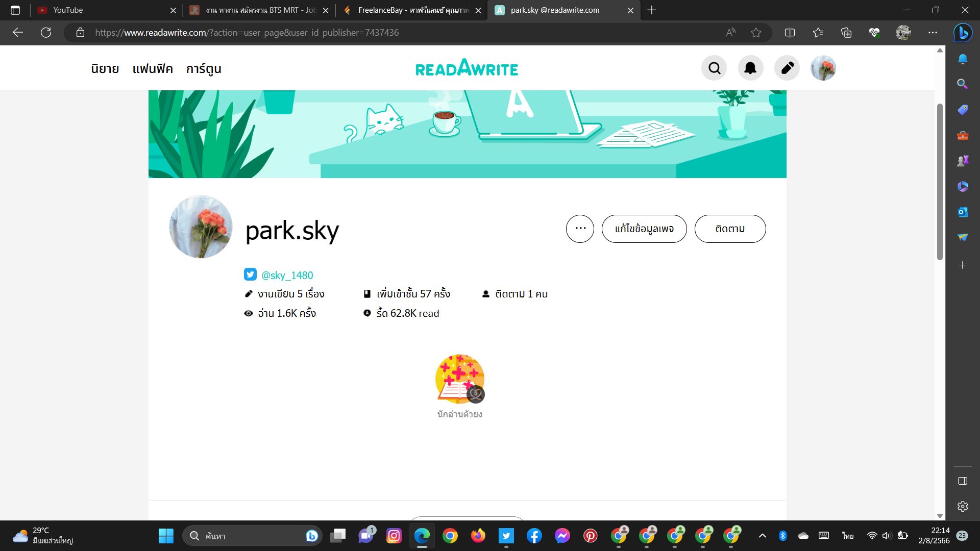This screenshot has width=980, height=551.
Task: Open Instagram from the taskbar
Action: click(x=394, y=536)
